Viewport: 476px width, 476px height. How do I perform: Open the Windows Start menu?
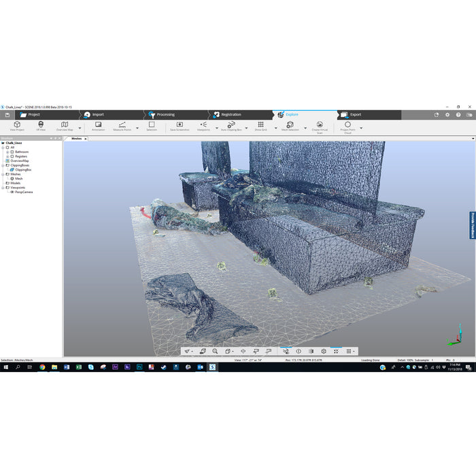pos(5,367)
